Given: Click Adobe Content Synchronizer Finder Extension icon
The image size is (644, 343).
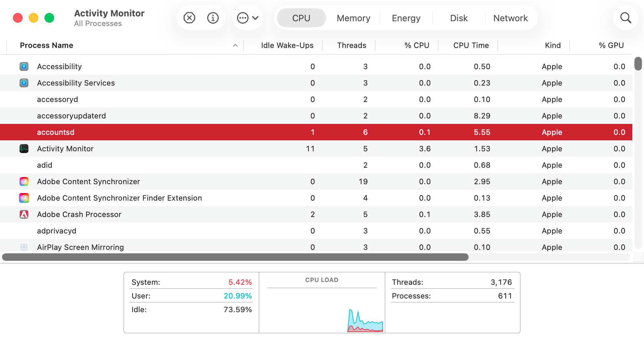Looking at the screenshot, I should tap(24, 198).
